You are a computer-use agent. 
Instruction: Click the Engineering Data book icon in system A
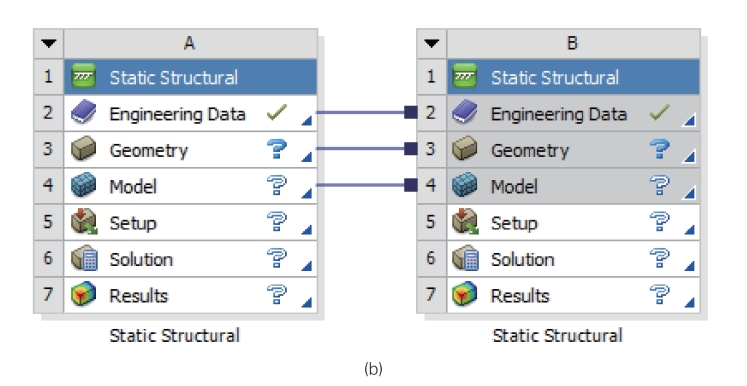coord(83,113)
